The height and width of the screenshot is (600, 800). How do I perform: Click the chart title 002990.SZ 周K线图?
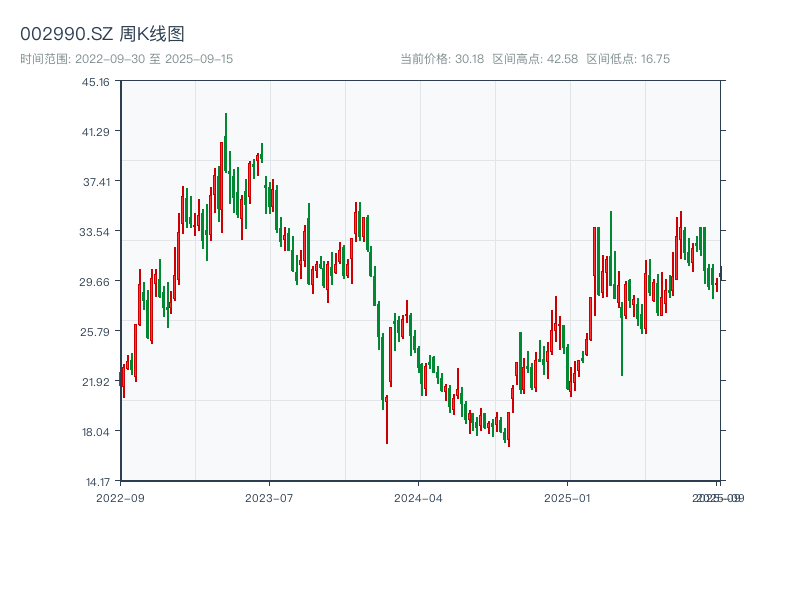102,34
